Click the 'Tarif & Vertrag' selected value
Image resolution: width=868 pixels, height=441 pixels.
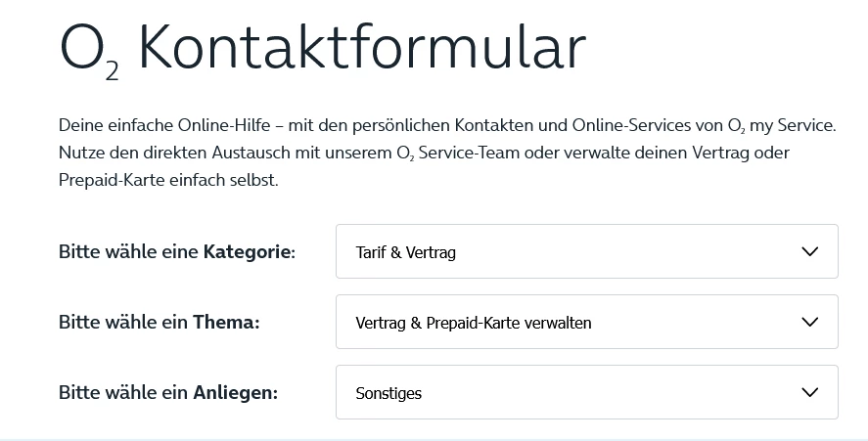click(x=405, y=252)
